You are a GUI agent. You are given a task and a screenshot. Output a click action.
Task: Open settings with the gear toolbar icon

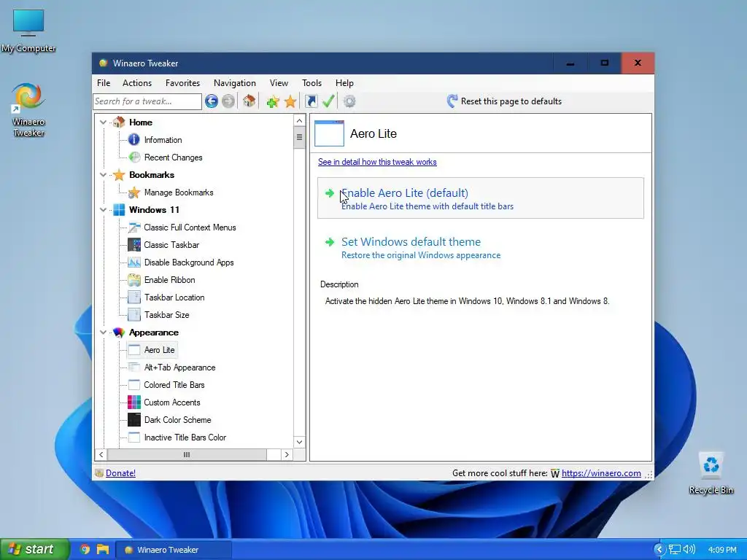(349, 101)
